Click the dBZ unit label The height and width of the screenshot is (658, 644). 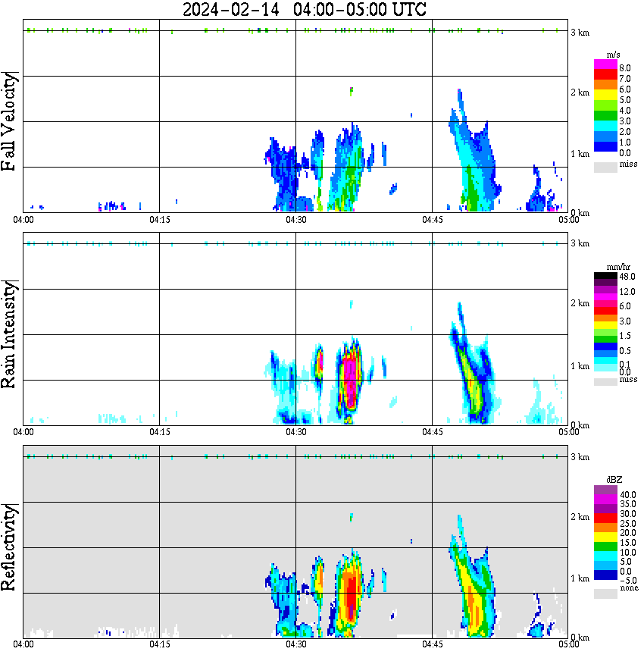click(614, 480)
